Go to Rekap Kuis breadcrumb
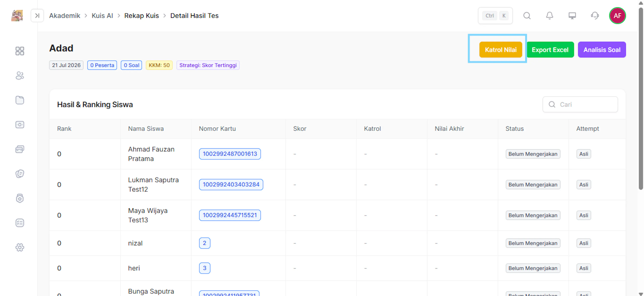This screenshot has height=296, width=644. click(x=142, y=15)
